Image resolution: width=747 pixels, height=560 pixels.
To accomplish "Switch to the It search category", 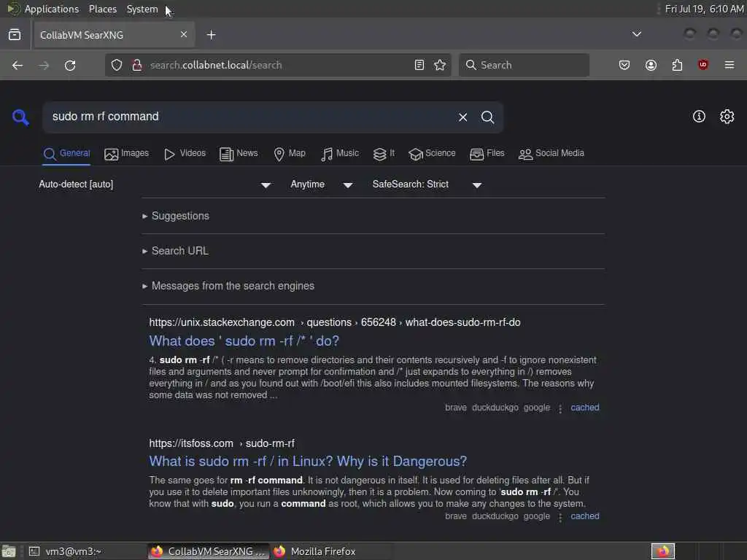I will [x=384, y=153].
